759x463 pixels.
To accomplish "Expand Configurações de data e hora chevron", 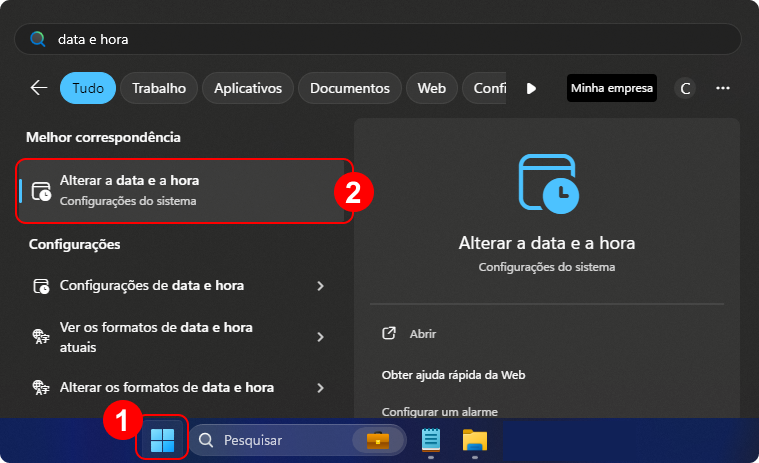I will coord(320,286).
